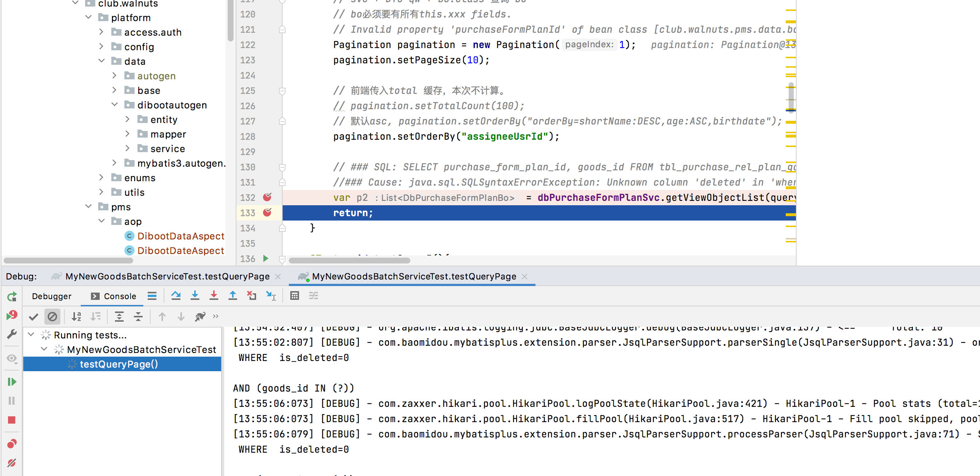Toggle the breakpoint on line 132

268,198
